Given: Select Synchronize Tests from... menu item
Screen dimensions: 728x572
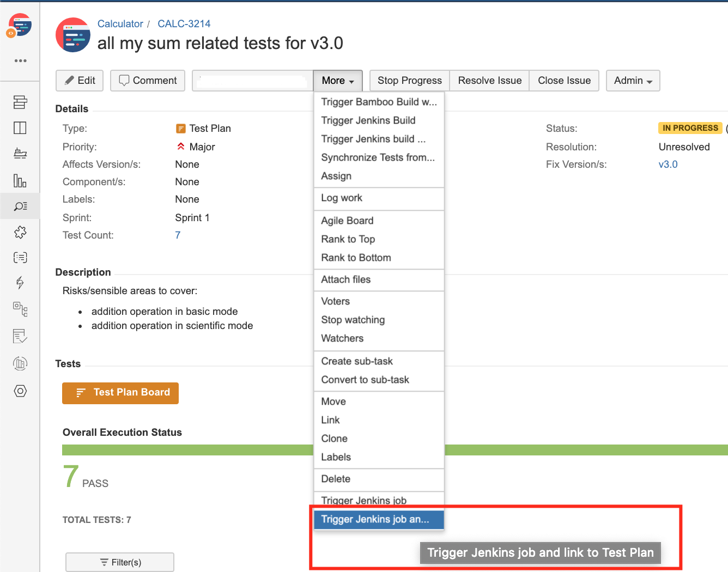Looking at the screenshot, I should [x=379, y=157].
